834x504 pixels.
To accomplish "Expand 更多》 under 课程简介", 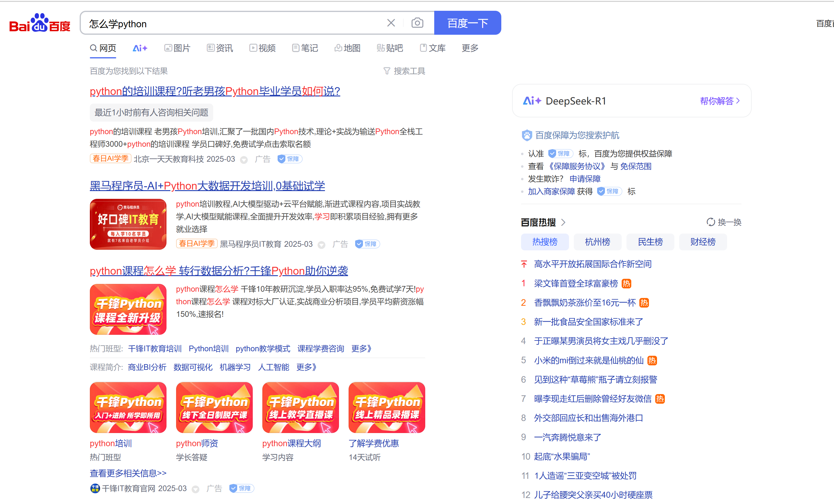I will pyautogui.click(x=306, y=367).
